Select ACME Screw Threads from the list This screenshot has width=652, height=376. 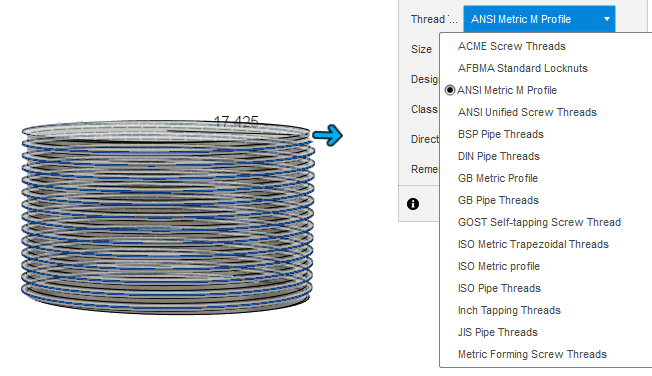[x=511, y=46]
